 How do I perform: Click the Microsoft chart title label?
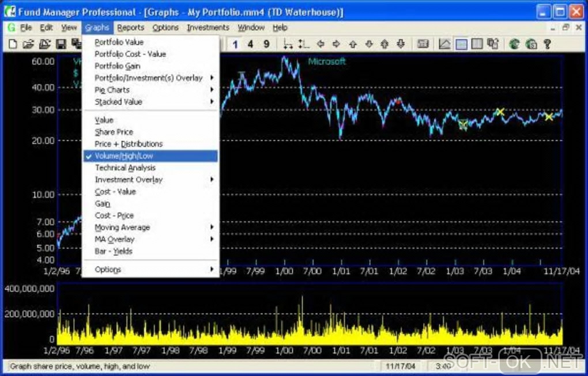(x=327, y=62)
